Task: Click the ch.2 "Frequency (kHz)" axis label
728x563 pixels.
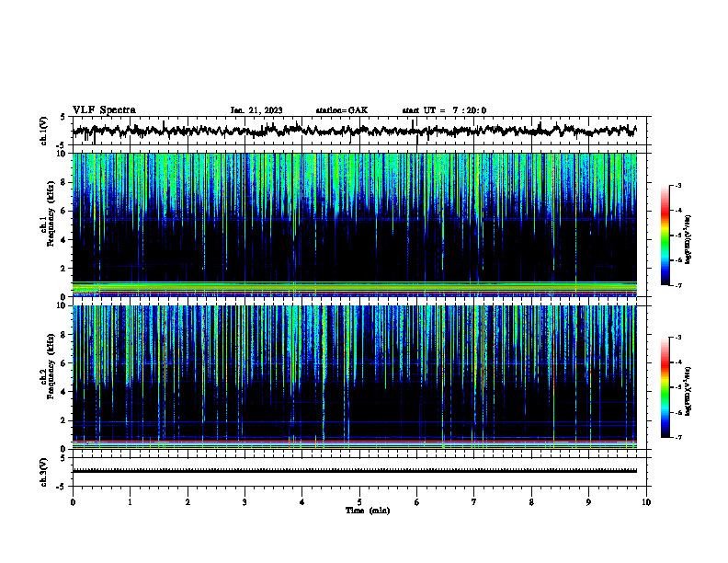Action: tap(51, 366)
